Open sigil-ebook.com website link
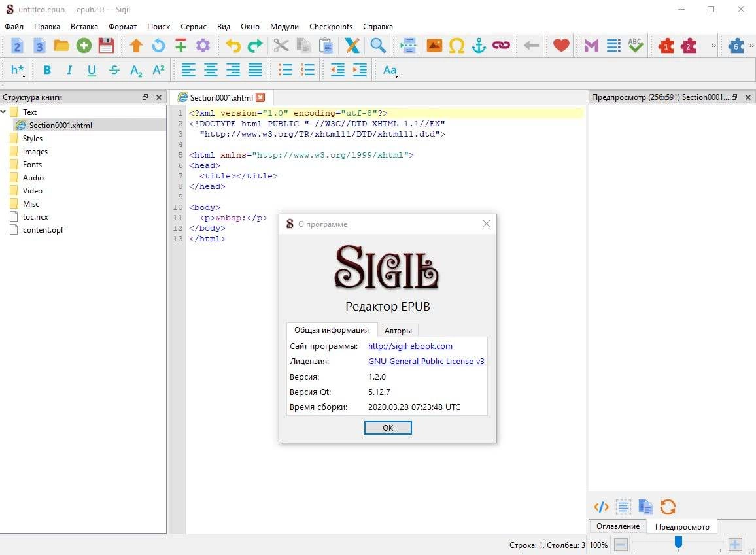This screenshot has width=756, height=555. coord(410,346)
